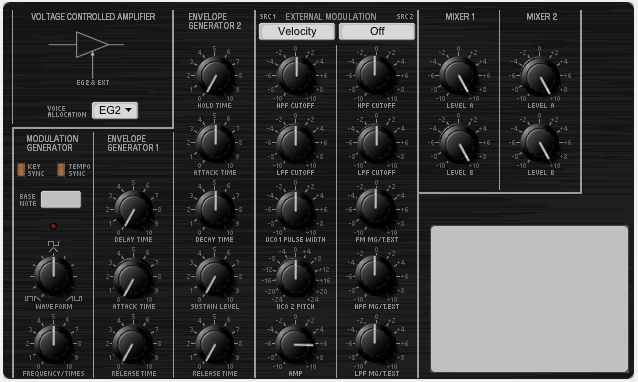Click the large gray display panel
This screenshot has height=382, width=638.
529,299
